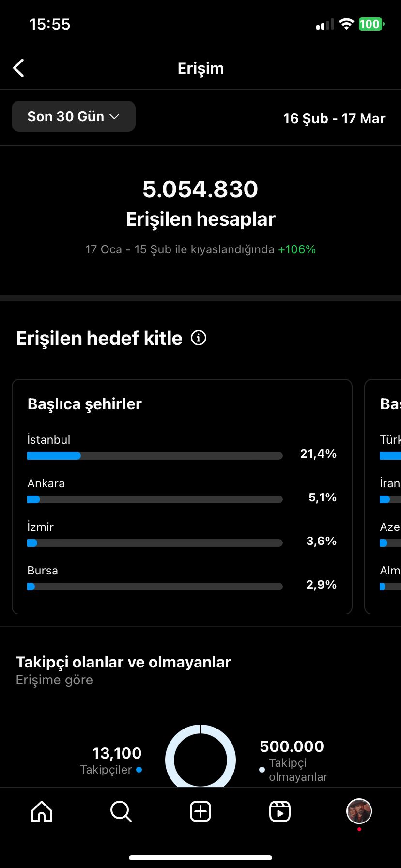This screenshot has height=868, width=401.
Task: Open the Search magnifier icon
Action: pos(121,811)
